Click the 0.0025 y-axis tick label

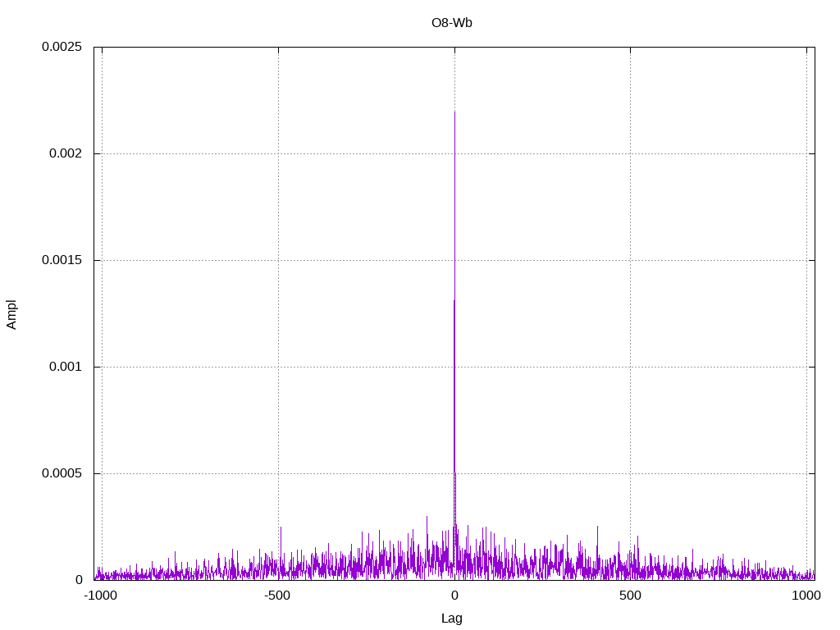pos(62,47)
